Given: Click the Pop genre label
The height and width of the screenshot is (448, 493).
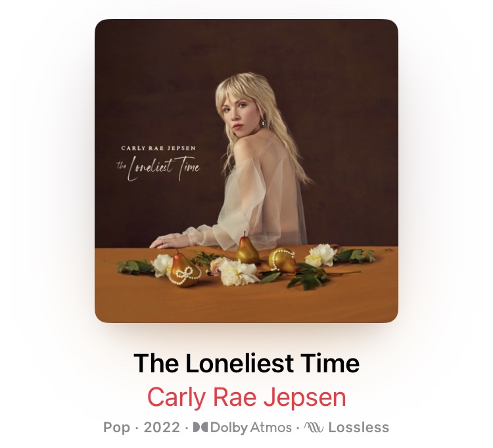Looking at the screenshot, I should click(x=116, y=428).
